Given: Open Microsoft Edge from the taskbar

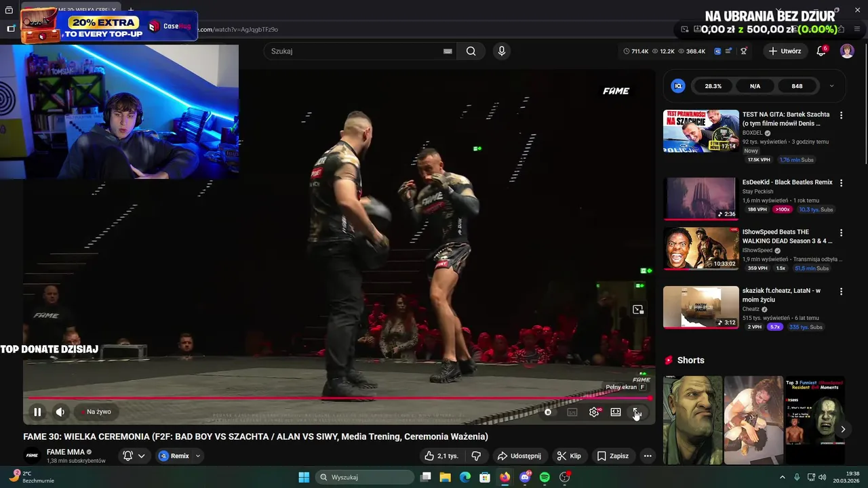Looking at the screenshot, I should [x=465, y=477].
